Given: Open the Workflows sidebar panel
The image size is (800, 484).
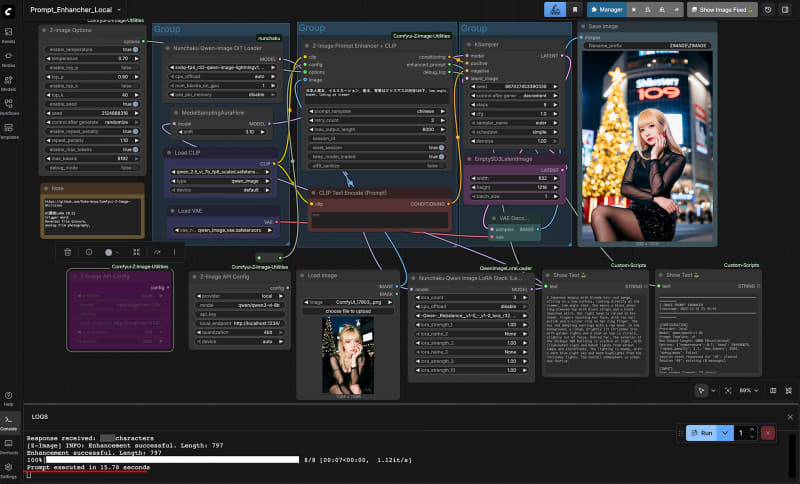Looking at the screenshot, I should [9, 107].
